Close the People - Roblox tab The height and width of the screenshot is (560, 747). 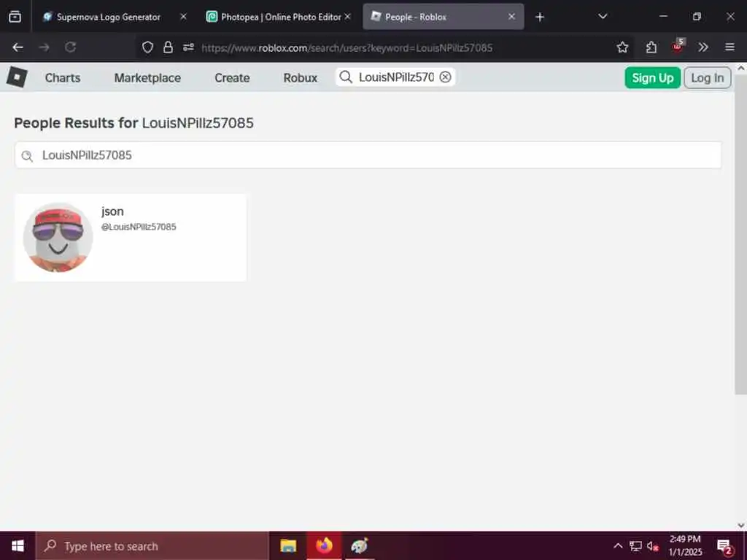point(511,17)
